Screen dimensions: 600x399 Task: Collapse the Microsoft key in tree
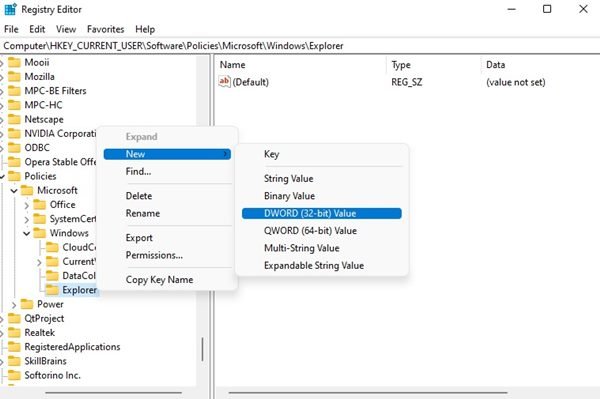point(14,191)
